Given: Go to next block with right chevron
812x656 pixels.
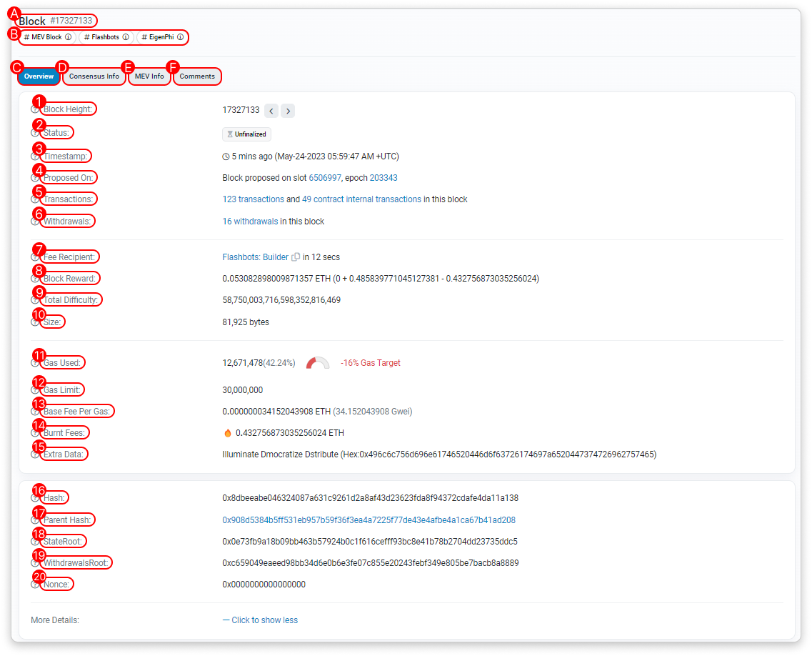Looking at the screenshot, I should coord(288,111).
